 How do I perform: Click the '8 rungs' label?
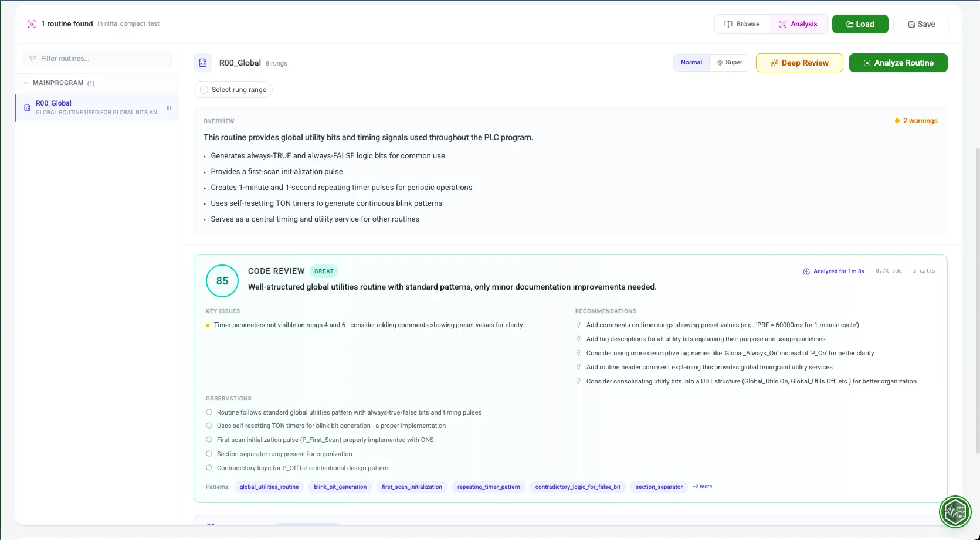[276, 63]
